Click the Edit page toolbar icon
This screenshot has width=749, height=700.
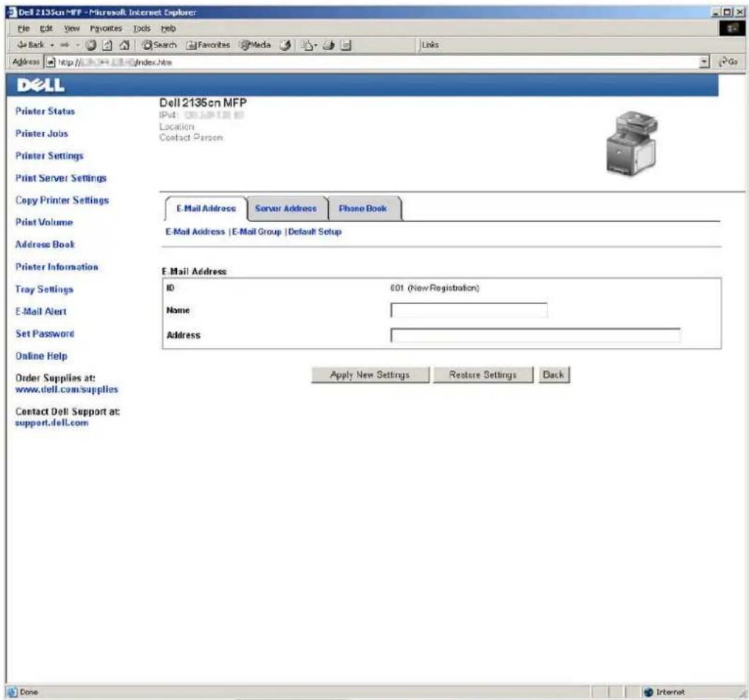pyautogui.click(x=346, y=45)
